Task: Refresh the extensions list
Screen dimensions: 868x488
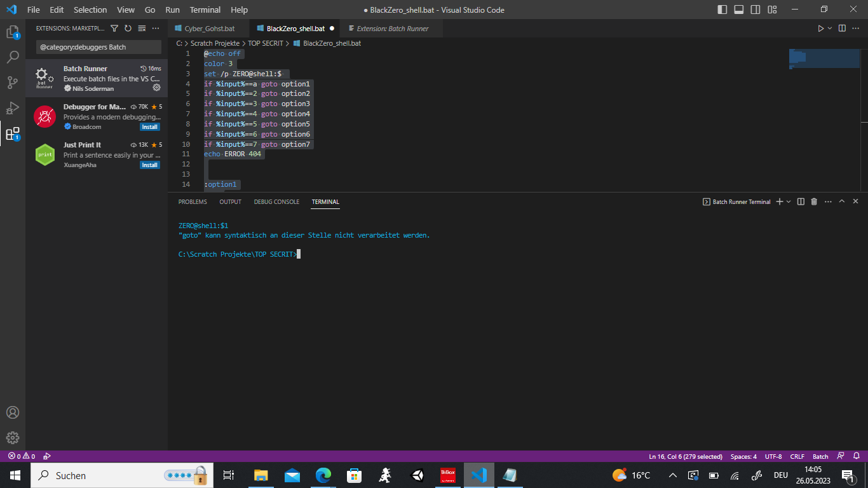Action: [x=126, y=29]
